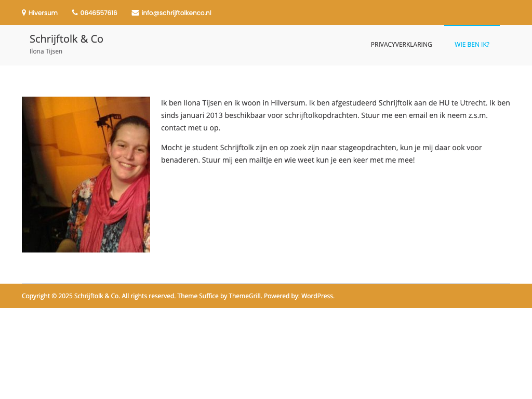Viewport: 532px width, 399px height.
Task: Click the envelope email icon in the top bar
Action: [x=135, y=13]
